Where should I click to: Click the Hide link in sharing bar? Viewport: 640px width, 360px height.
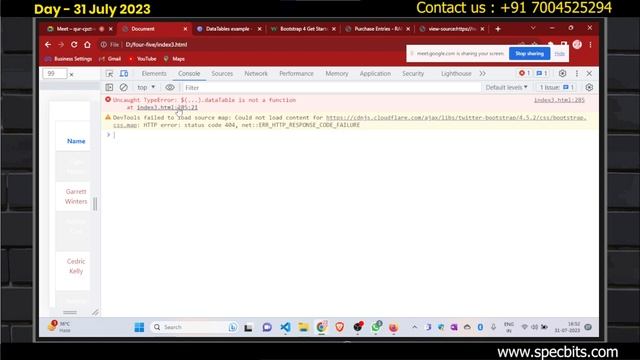(x=560, y=53)
